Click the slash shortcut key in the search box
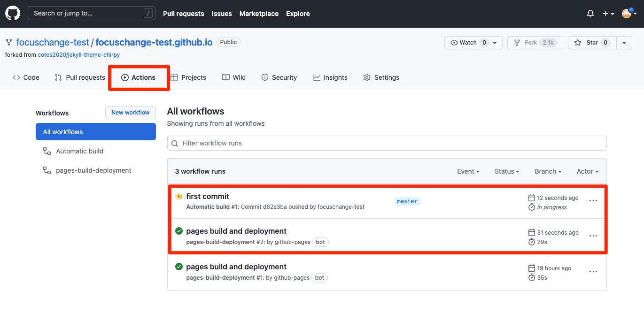644x313 pixels. [149, 14]
